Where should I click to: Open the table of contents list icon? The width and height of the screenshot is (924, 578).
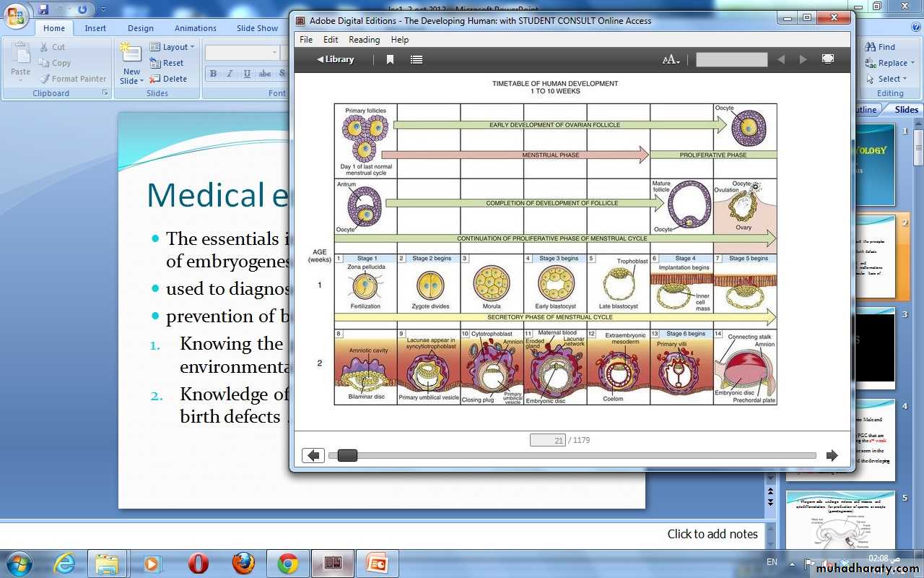417,60
